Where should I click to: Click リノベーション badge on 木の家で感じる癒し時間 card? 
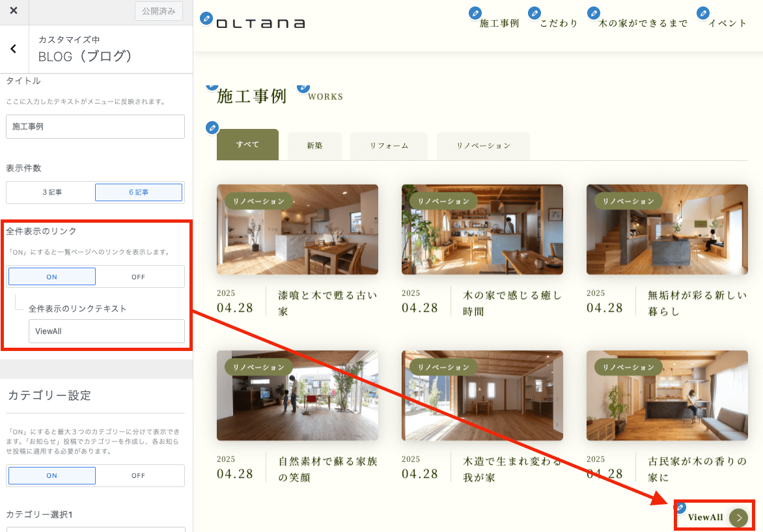[x=443, y=201]
